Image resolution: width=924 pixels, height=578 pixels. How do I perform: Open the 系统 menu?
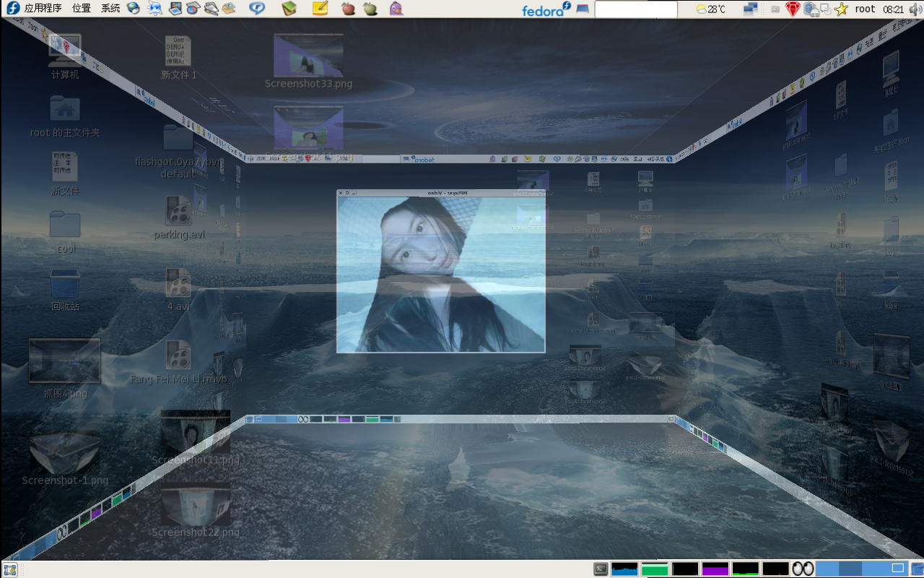pyautogui.click(x=110, y=9)
